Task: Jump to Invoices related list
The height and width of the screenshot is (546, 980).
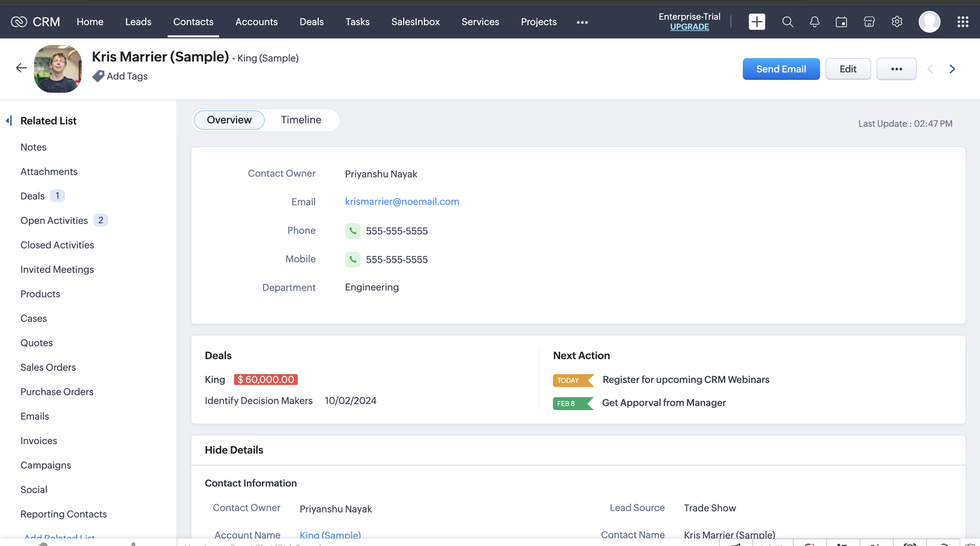Action: tap(39, 442)
